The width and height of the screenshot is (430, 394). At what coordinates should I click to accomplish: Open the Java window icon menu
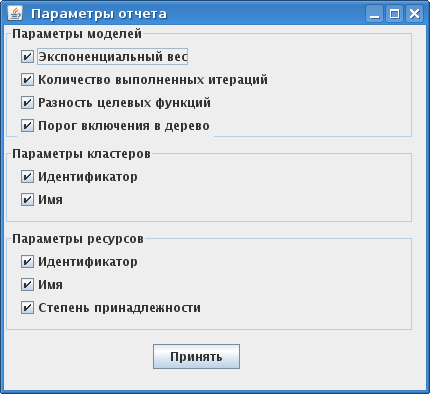tap(15, 14)
